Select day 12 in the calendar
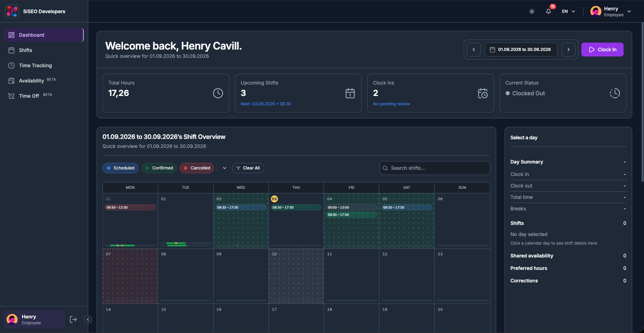The width and height of the screenshot is (644, 333). pos(407,276)
